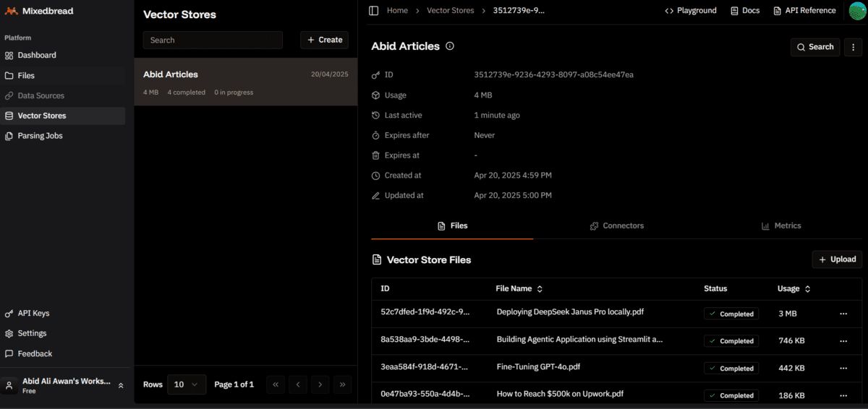Click the Vector Stores breadcrumb

click(x=451, y=11)
